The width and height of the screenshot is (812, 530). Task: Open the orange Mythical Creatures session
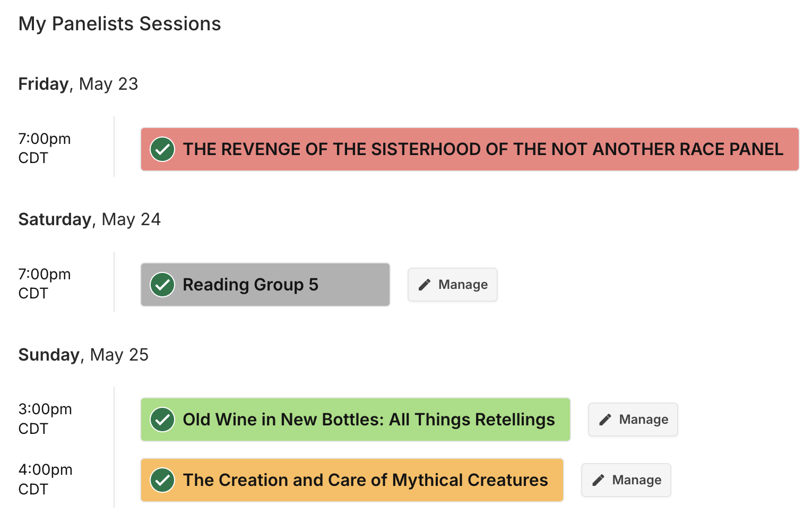352,480
